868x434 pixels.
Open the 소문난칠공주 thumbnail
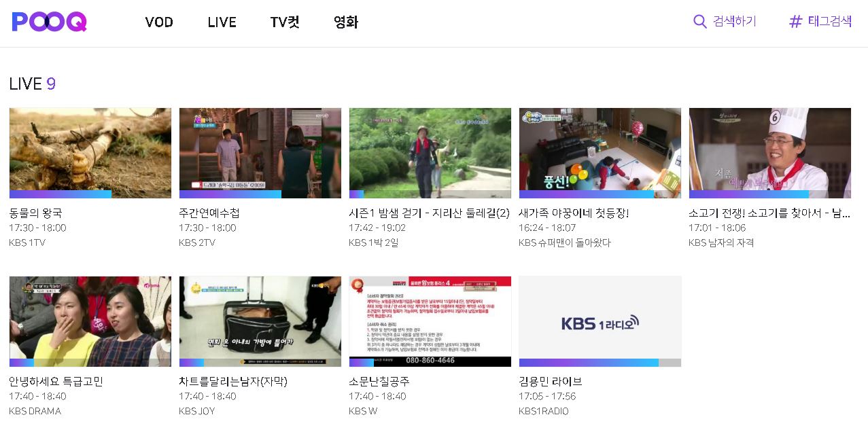tap(430, 321)
